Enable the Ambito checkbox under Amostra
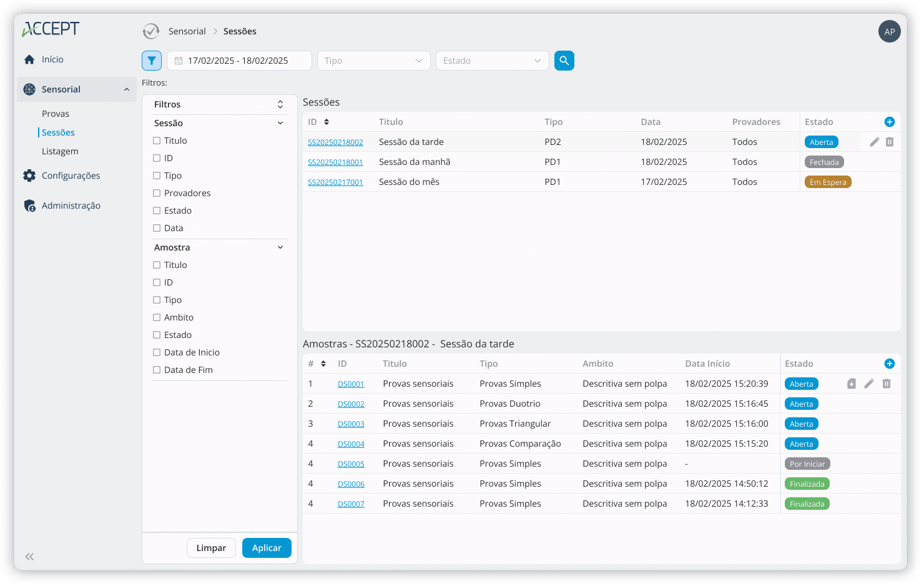Image resolution: width=924 pixels, height=586 pixels. click(157, 317)
